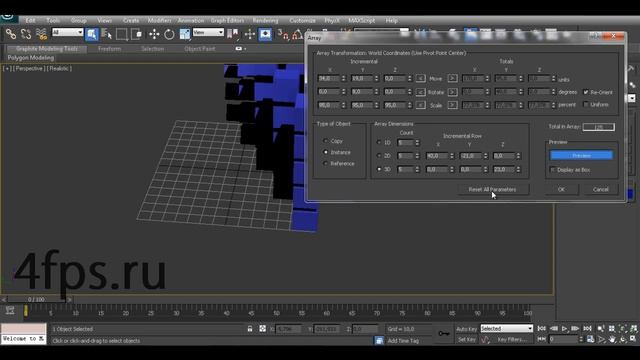This screenshot has height=360, width=640.
Task: Toggle the keyboard shortcut override icon
Action: tap(265, 34)
